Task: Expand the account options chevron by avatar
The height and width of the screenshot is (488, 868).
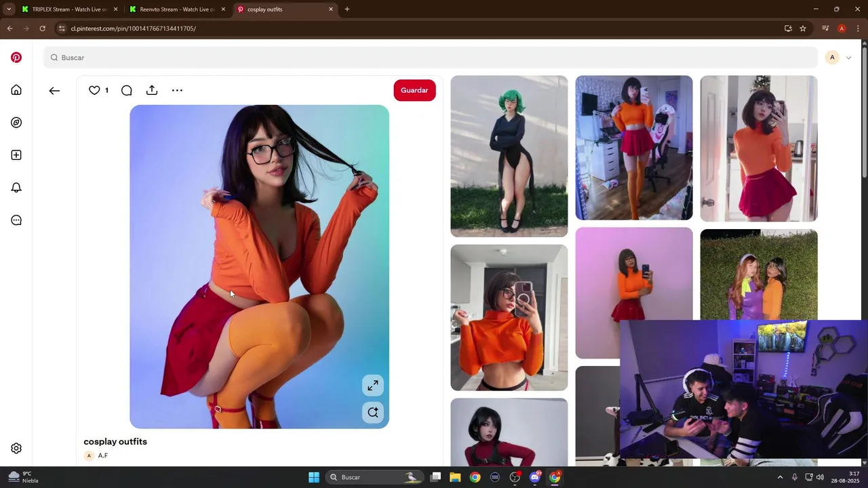Action: click(x=848, y=58)
